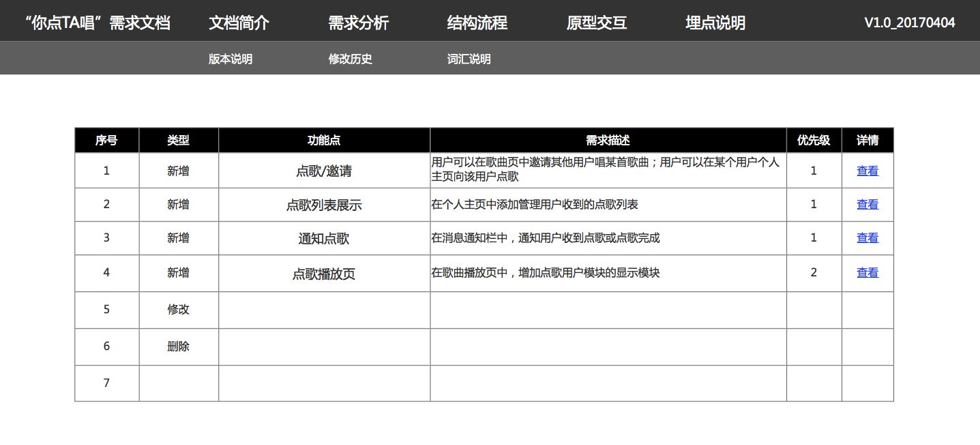The image size is (980, 445).
Task: Click priority value 1 in 点歌/邀请 row
Action: point(814,171)
